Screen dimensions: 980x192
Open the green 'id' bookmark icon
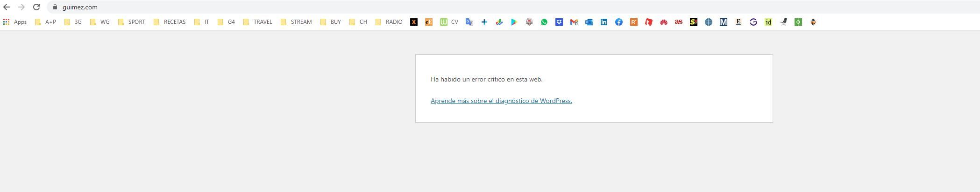pyautogui.click(x=768, y=22)
